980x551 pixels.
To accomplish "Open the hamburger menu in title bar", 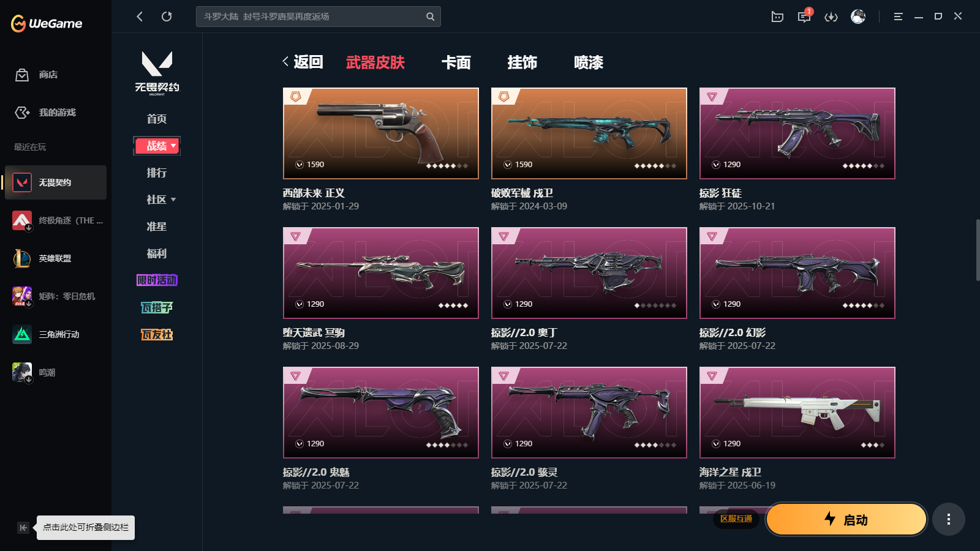I will click(x=898, y=17).
